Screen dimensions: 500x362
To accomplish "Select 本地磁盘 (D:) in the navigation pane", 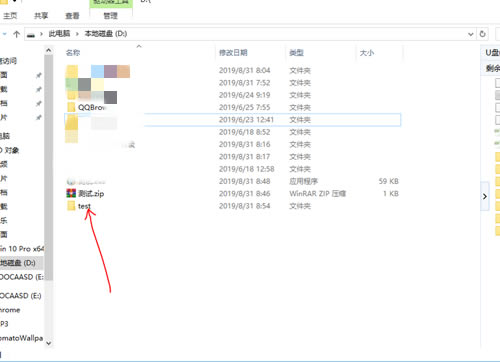I will 18,263.
